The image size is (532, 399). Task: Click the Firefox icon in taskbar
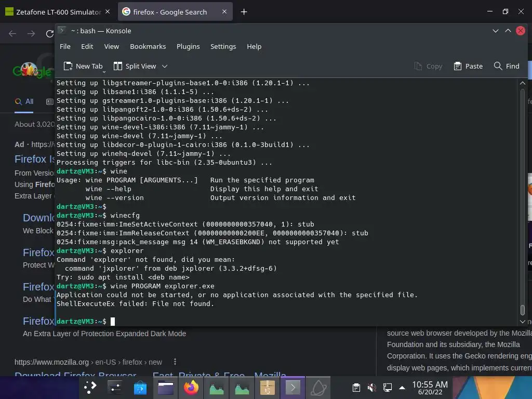191,388
